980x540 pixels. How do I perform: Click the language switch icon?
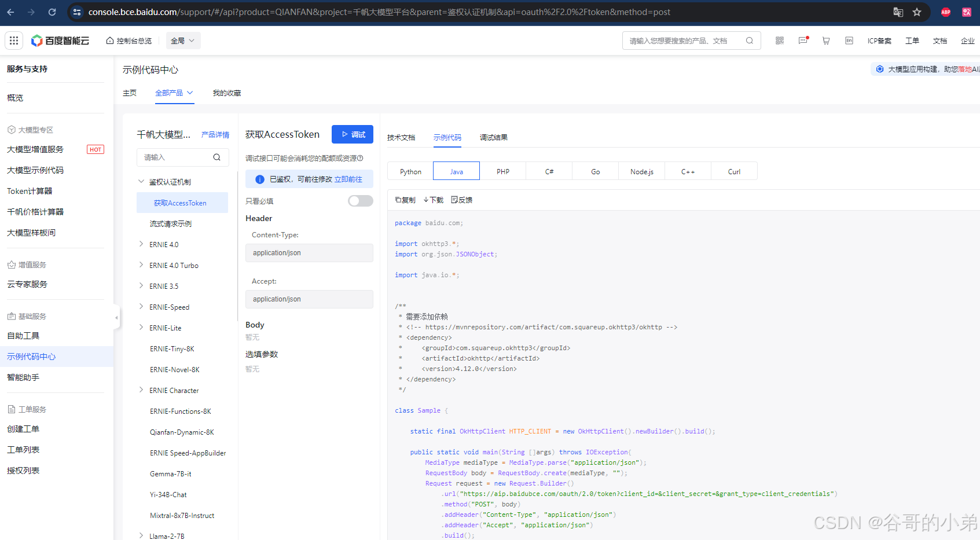point(849,41)
